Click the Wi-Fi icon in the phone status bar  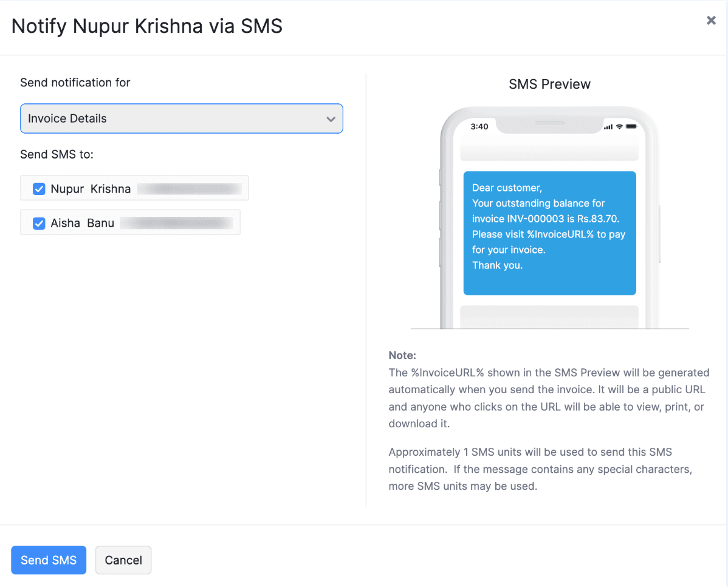tap(619, 126)
